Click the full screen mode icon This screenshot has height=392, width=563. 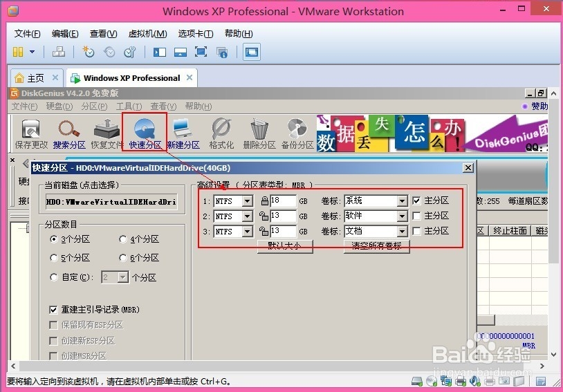[x=201, y=52]
